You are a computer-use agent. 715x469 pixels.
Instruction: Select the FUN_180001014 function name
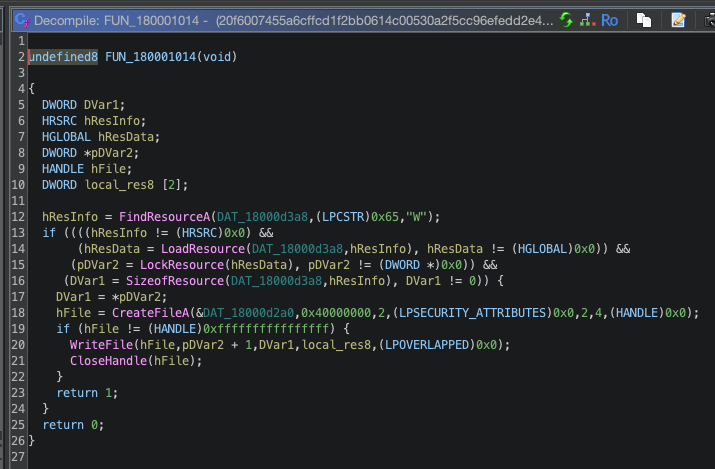click(x=150, y=57)
